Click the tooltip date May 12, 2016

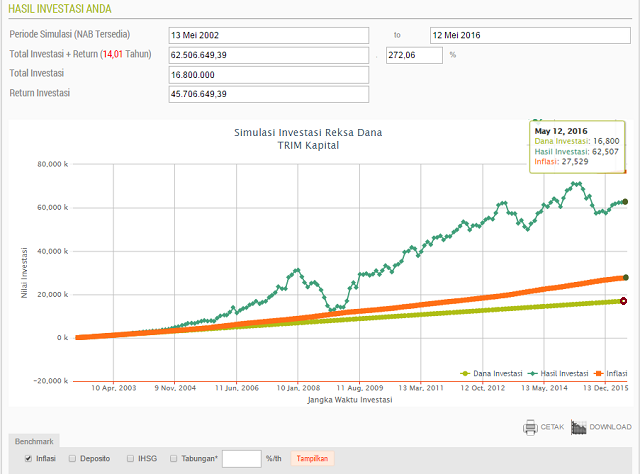[x=561, y=131]
